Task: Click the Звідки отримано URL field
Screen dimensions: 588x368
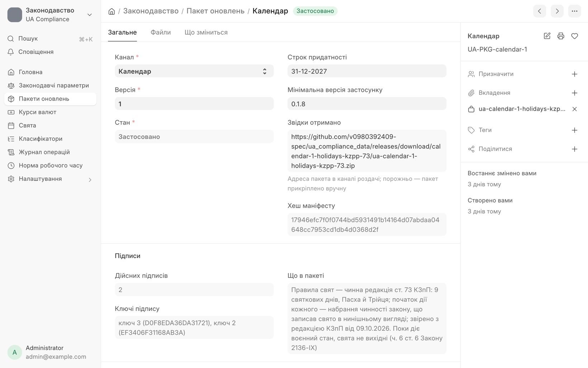Action: [367, 151]
